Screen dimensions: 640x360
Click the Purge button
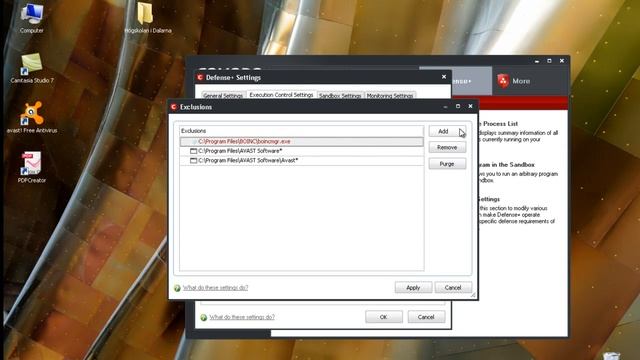(x=447, y=164)
